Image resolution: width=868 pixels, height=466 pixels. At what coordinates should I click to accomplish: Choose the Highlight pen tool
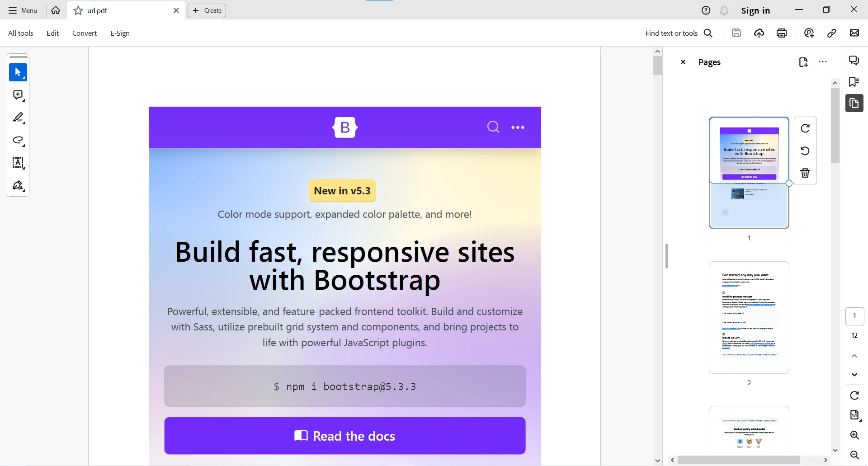(x=18, y=118)
